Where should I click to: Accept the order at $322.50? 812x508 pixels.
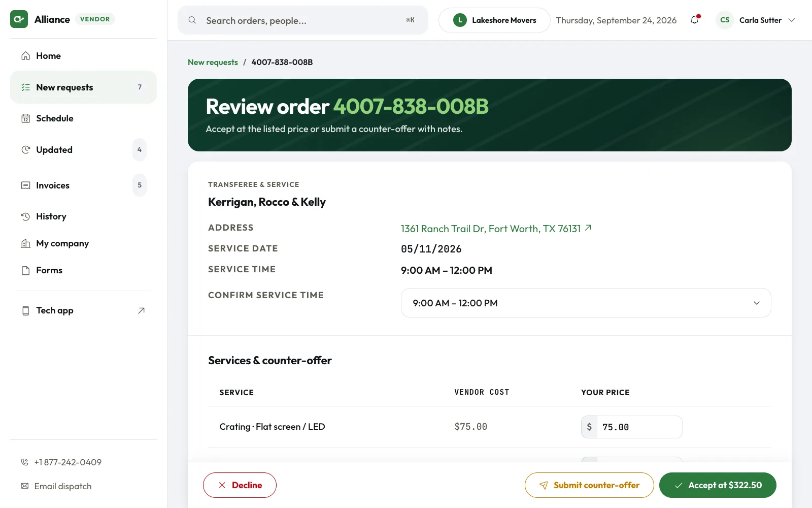pos(718,485)
